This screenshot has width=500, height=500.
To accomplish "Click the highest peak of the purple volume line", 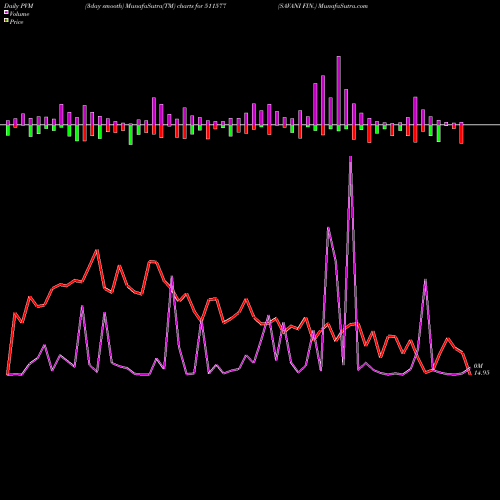I will [350, 157].
